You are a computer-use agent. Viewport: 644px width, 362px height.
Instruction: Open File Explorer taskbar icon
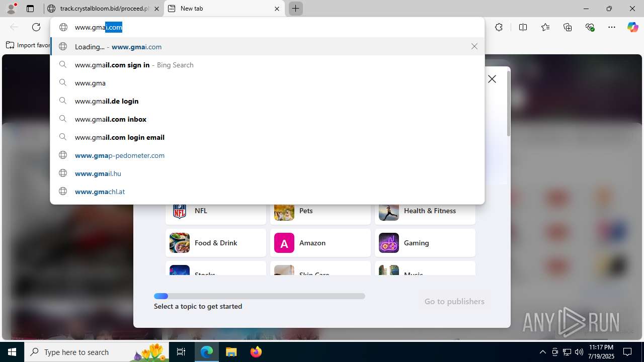(x=231, y=352)
